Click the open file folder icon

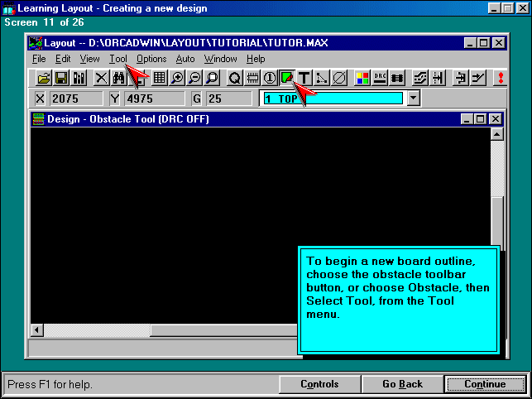[x=43, y=78]
